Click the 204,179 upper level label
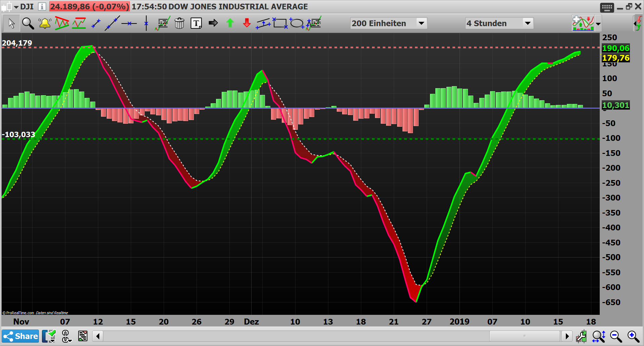Screen dimensions: 644x346 pyautogui.click(x=17, y=43)
